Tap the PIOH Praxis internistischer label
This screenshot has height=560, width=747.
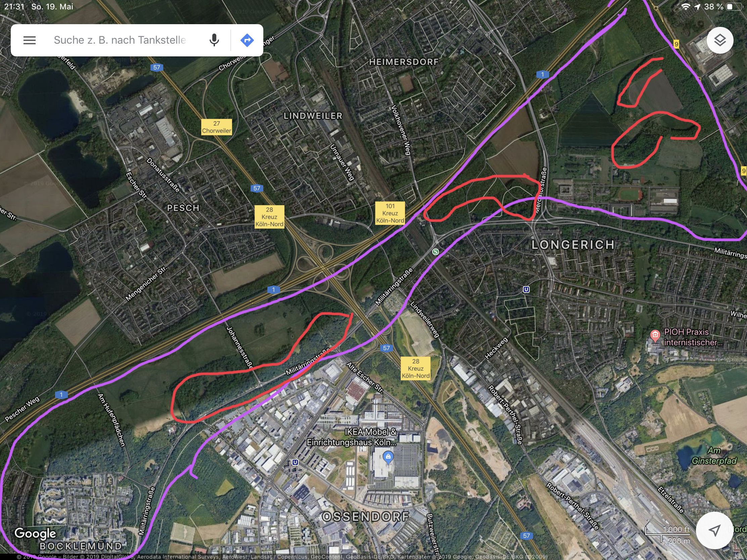693,337
